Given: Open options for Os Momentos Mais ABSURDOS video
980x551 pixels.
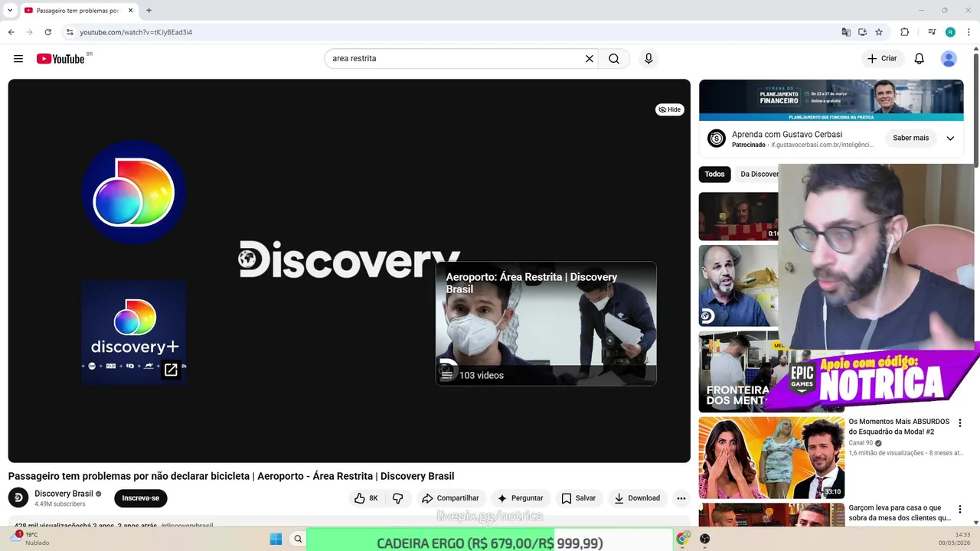Looking at the screenshot, I should point(960,423).
